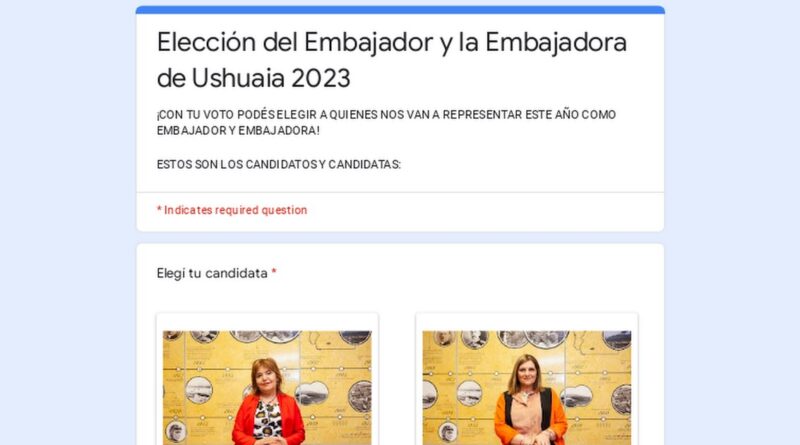Screen dimensions: 800x445
Task: Click the asterisk before "Indicates required question"
Action: point(159,210)
